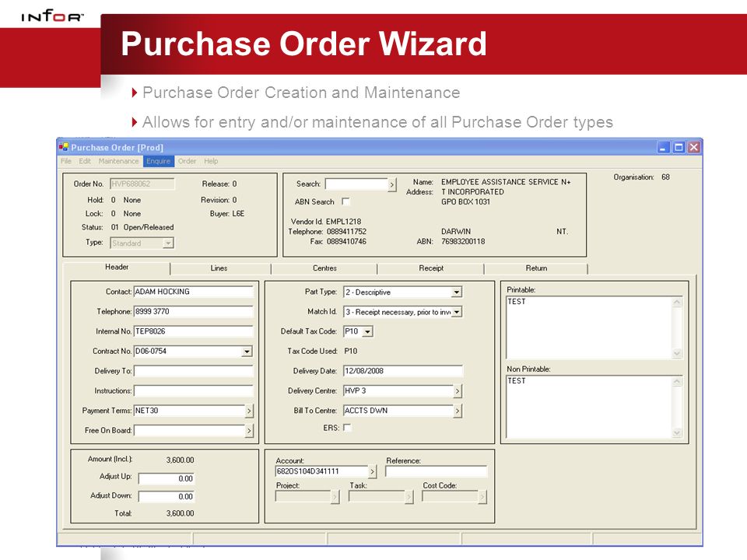Viewport: 747px width, 560px height.
Task: Click the Printable box scroll up arrow
Action: (x=677, y=302)
